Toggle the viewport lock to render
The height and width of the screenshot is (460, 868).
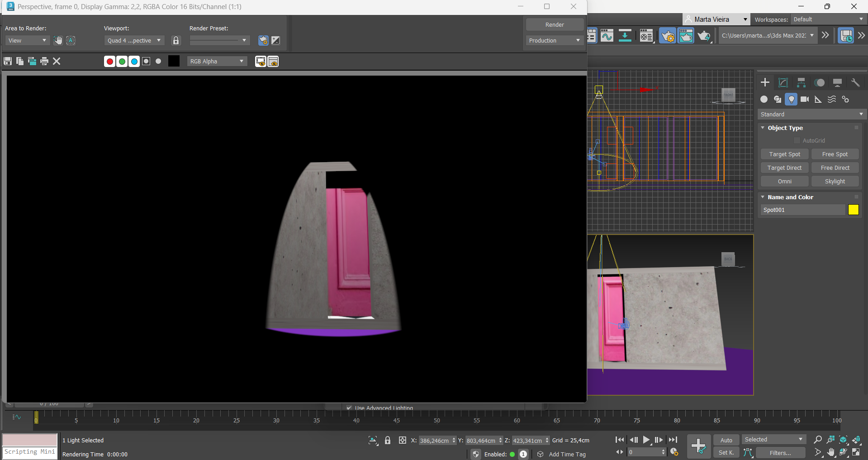tap(176, 41)
